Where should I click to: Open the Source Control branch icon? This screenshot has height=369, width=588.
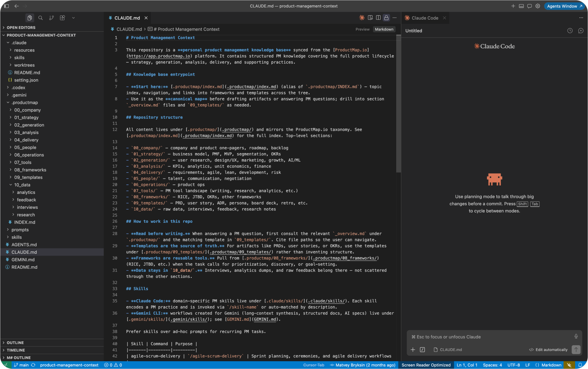51,18
